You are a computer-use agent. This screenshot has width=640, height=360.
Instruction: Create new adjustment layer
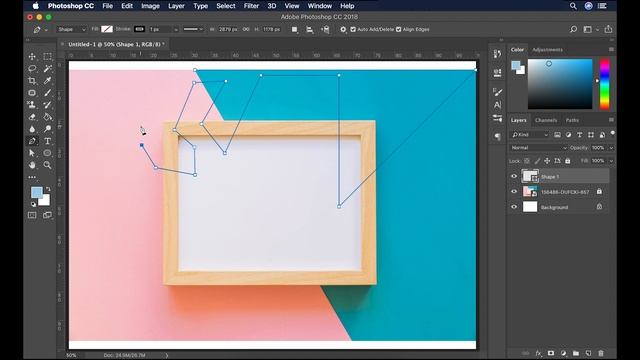pos(564,353)
